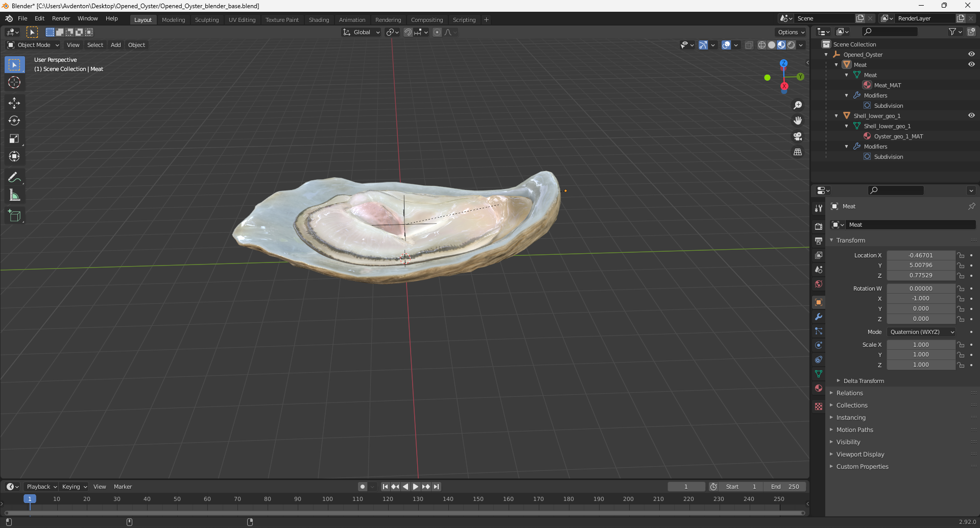
Task: Toggle the camera view icon
Action: 798,136
